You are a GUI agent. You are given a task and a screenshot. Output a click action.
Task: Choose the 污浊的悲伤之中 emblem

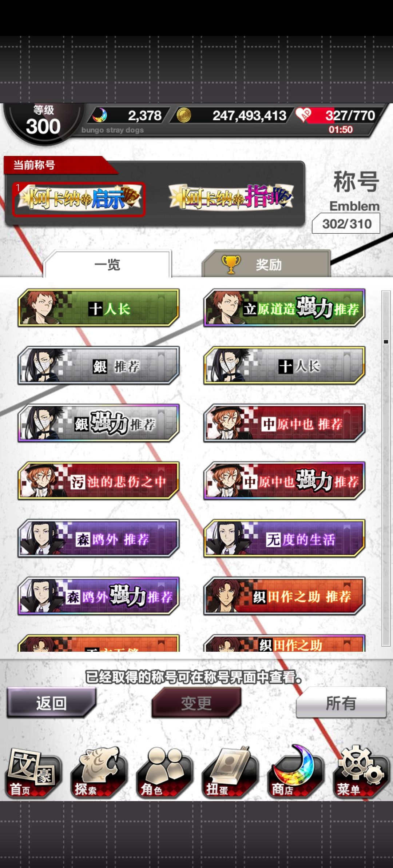point(99,481)
